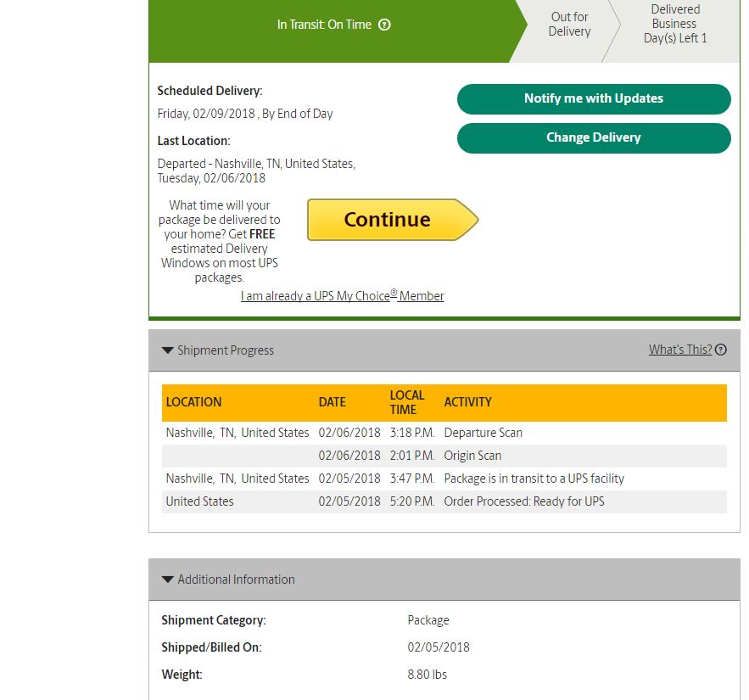The image size is (749, 700).
Task: Click the LOCATION column header
Action: 193,402
